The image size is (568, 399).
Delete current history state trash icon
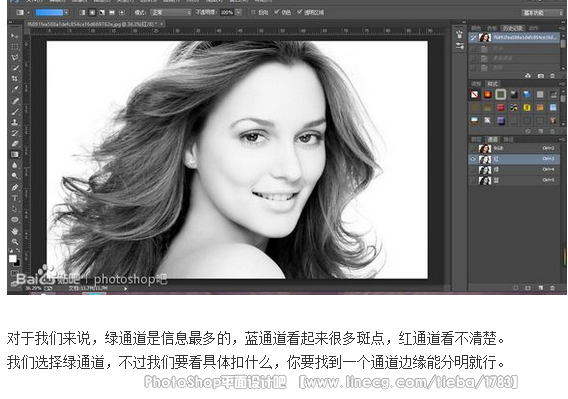click(552, 76)
